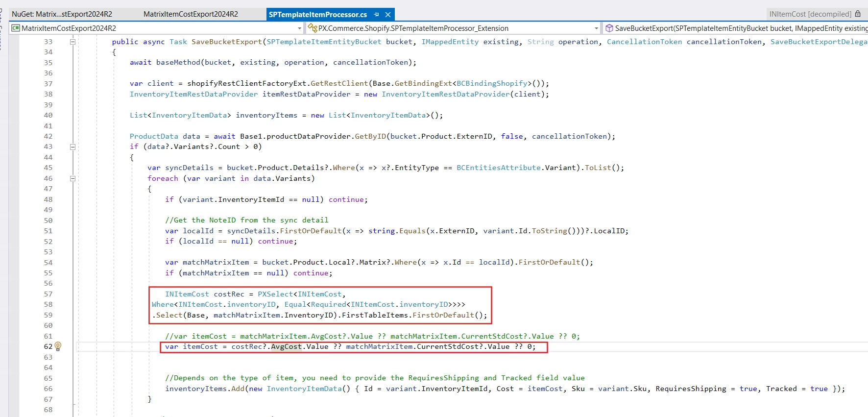Click matchMatrixItem variable on line 54
868x417 pixels.
tap(216, 262)
